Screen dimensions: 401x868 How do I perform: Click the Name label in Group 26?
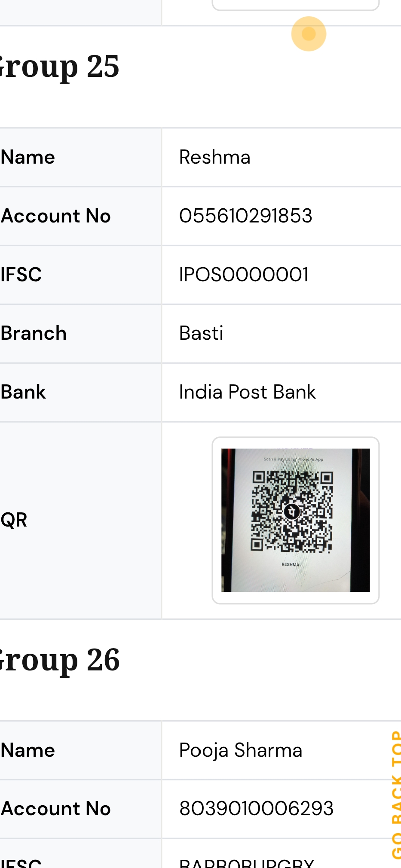pyautogui.click(x=28, y=750)
